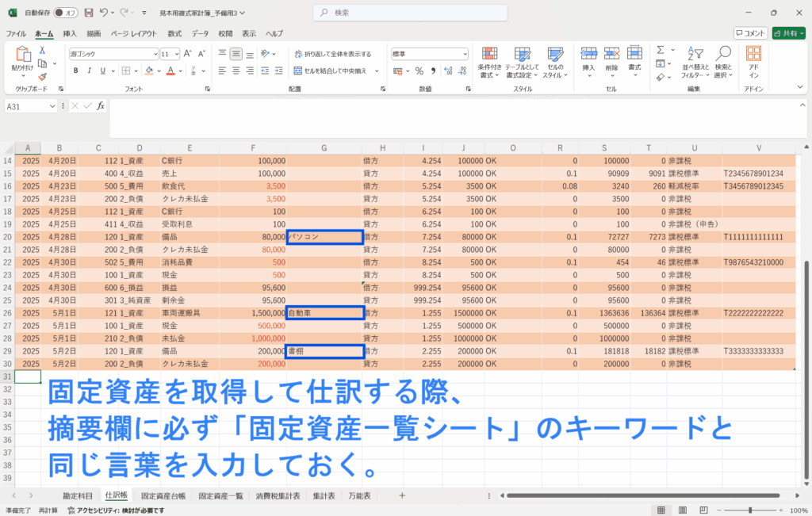812x516 pixels.
Task: Apply comma style number format icon
Action: 433,71
